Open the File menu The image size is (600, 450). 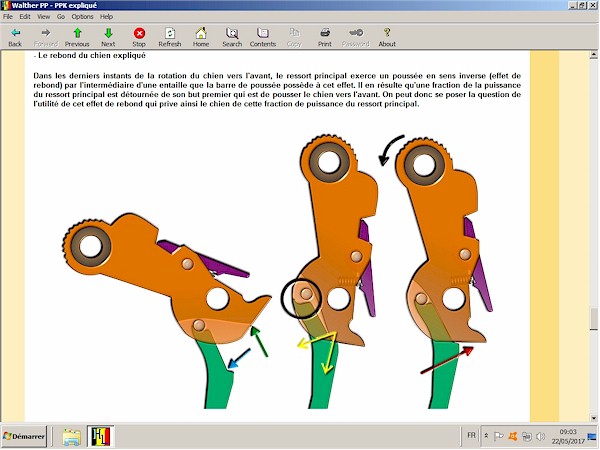(x=8, y=16)
